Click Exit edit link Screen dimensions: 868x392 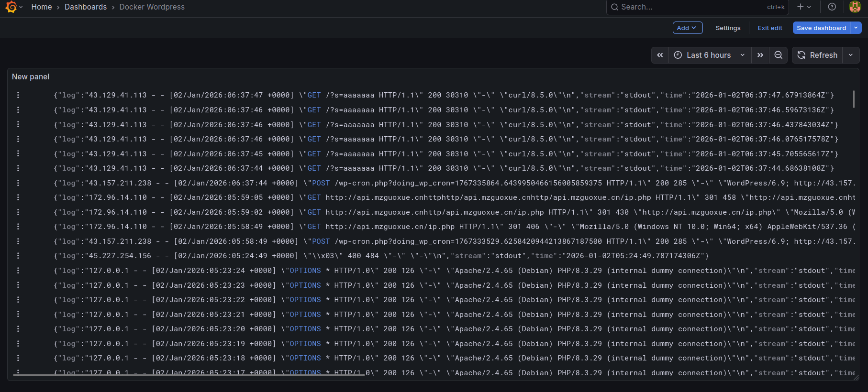(769, 28)
